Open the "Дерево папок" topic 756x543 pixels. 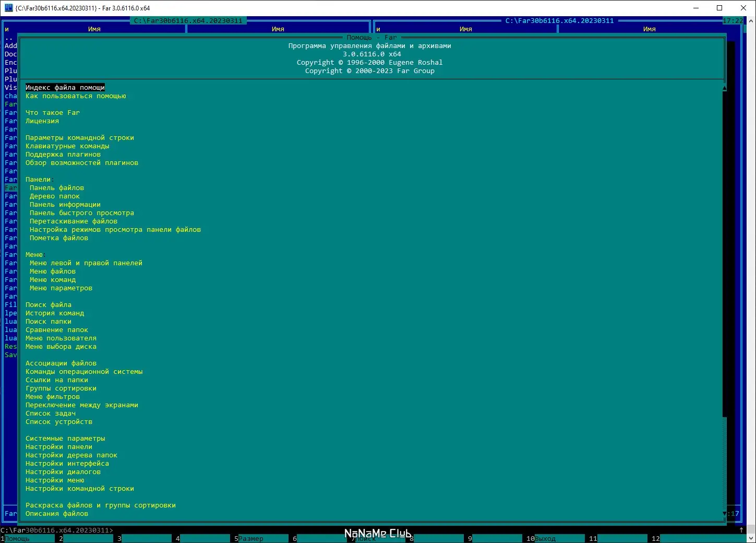point(54,196)
